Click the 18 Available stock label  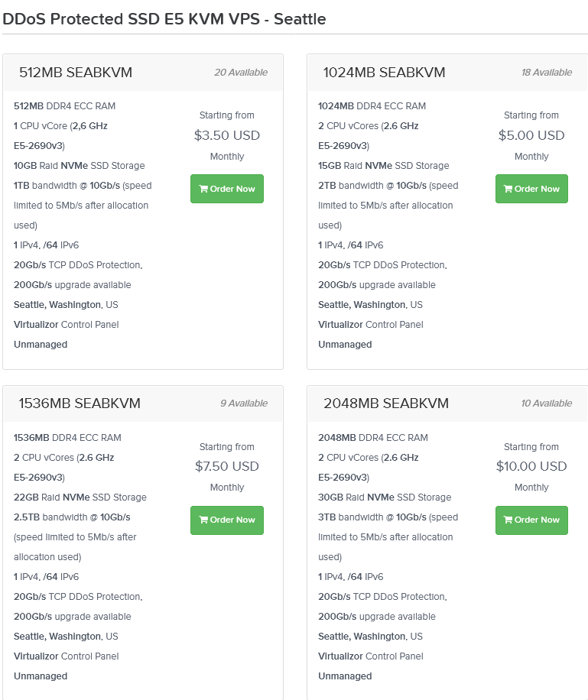[547, 73]
